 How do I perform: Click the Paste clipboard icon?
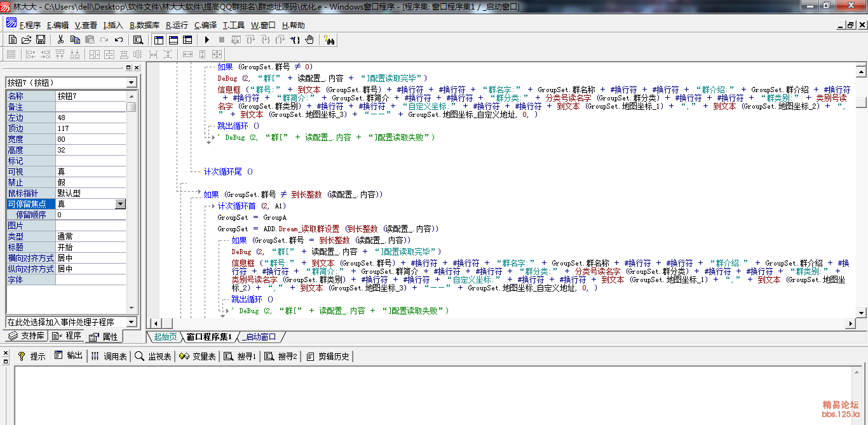click(x=90, y=39)
